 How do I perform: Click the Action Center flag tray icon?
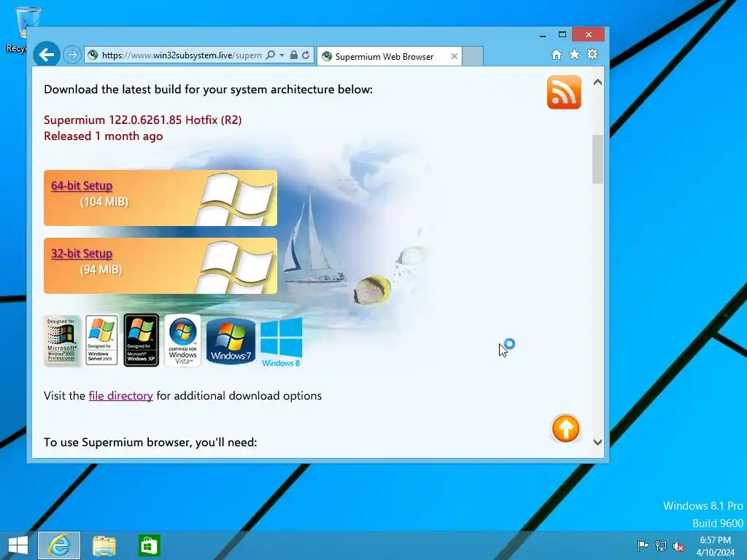pos(643,545)
